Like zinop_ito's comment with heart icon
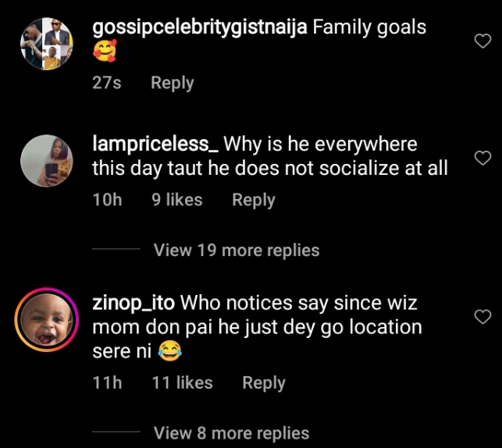Image resolution: width=502 pixels, height=448 pixels. pos(482,316)
